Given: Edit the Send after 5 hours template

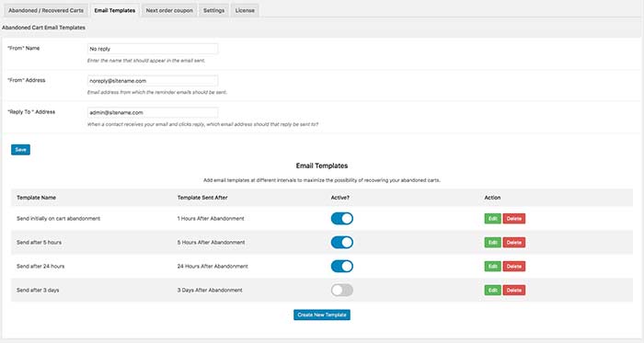Looking at the screenshot, I should pos(492,243).
